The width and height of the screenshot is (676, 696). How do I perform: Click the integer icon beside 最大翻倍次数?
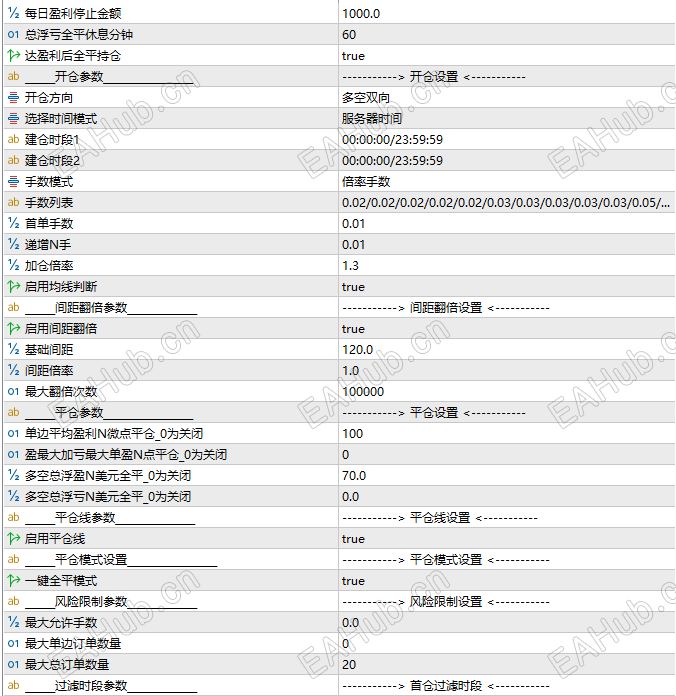[13, 392]
